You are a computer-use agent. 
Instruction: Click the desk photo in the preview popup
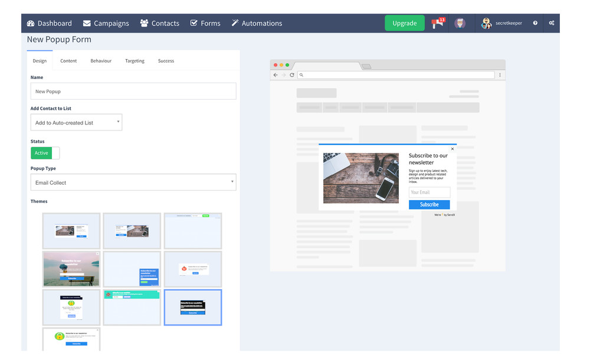tap(361, 178)
